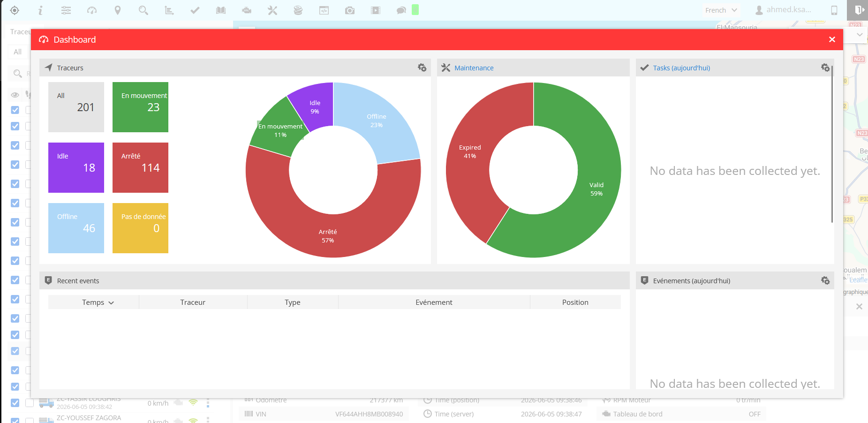Click the code window toolbar icon

[x=324, y=10]
